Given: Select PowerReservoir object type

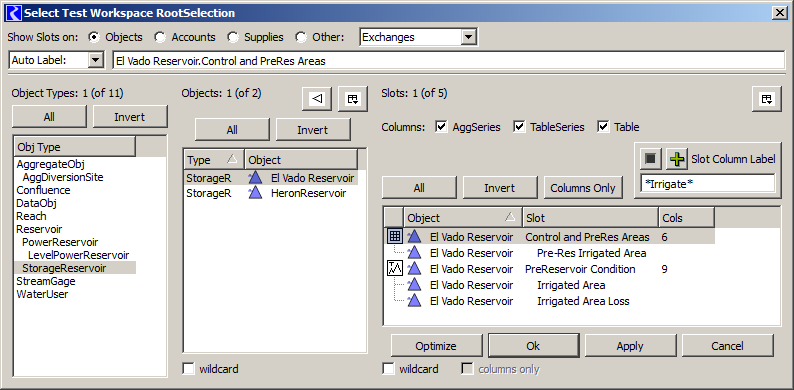Looking at the screenshot, I should [60, 242].
